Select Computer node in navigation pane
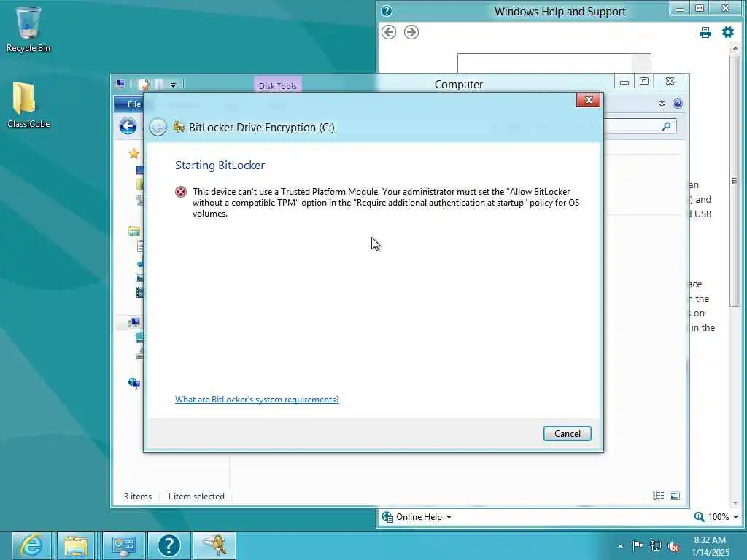 point(134,322)
